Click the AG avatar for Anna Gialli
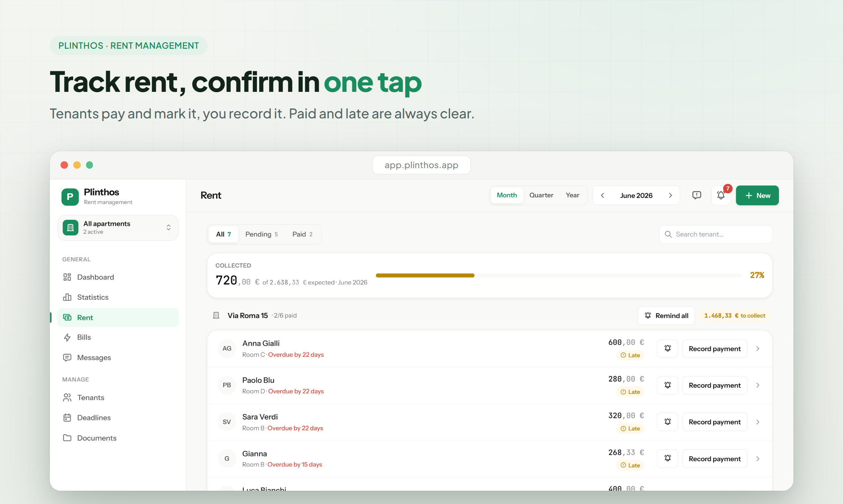The width and height of the screenshot is (843, 504). click(x=227, y=348)
